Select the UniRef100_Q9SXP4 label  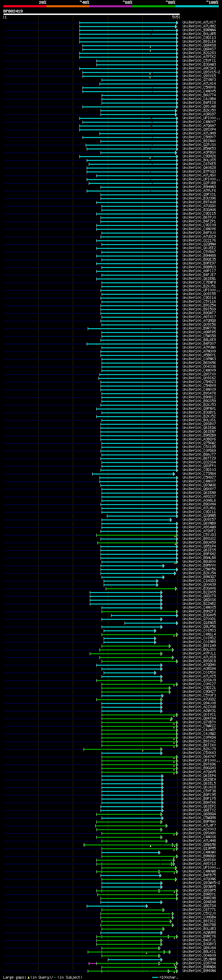199,129
